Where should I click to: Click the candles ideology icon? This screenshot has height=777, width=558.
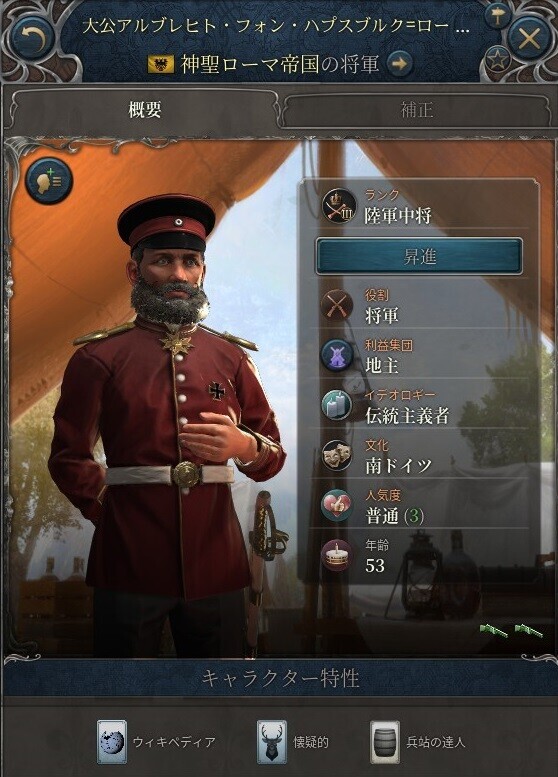click(x=337, y=405)
